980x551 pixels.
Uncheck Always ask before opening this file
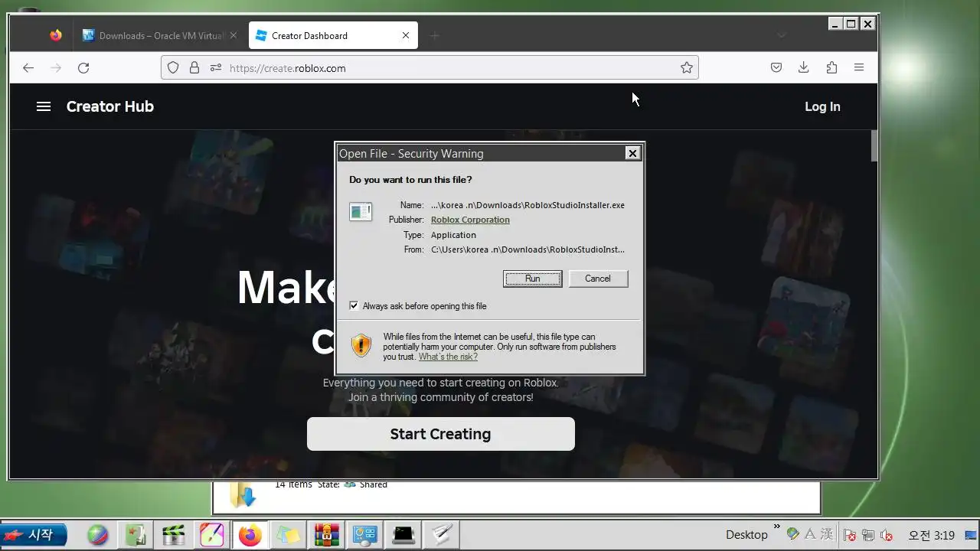tap(354, 306)
